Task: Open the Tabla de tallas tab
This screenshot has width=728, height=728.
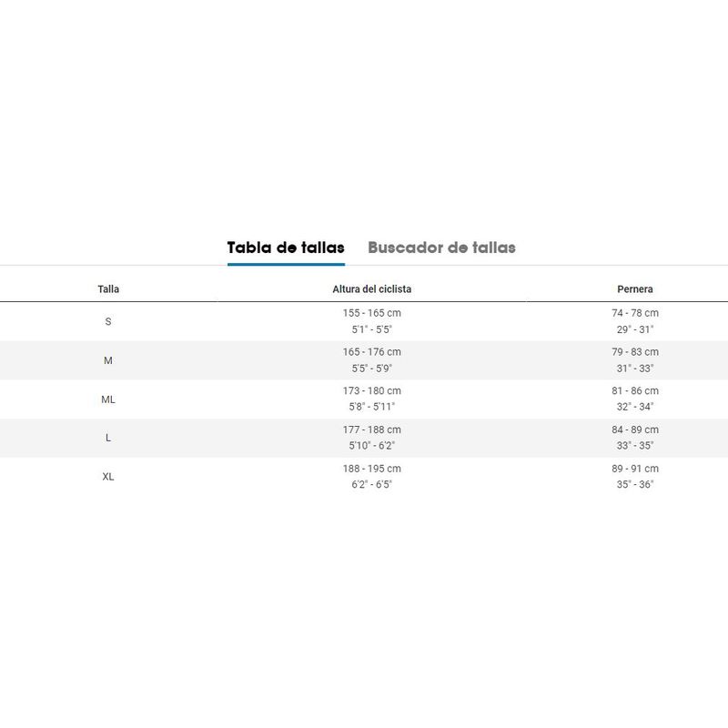Action: click(286, 248)
